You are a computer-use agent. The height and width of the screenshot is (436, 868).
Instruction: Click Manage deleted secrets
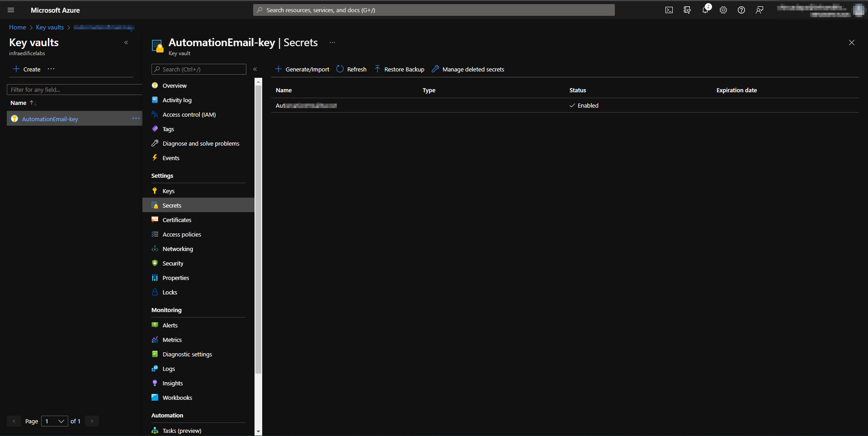(x=468, y=69)
